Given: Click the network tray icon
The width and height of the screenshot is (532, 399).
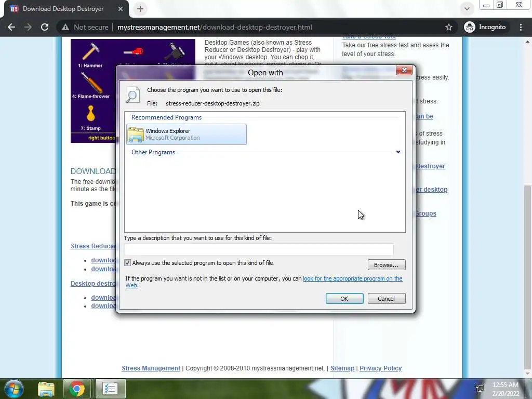Looking at the screenshot, I should 480,388.
